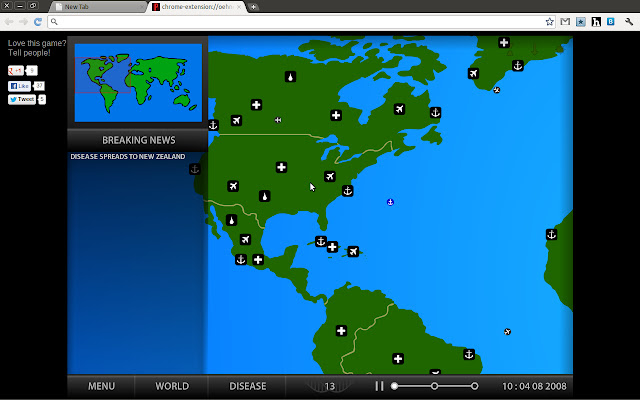Set the game speed slider to slowest point

click(394, 386)
